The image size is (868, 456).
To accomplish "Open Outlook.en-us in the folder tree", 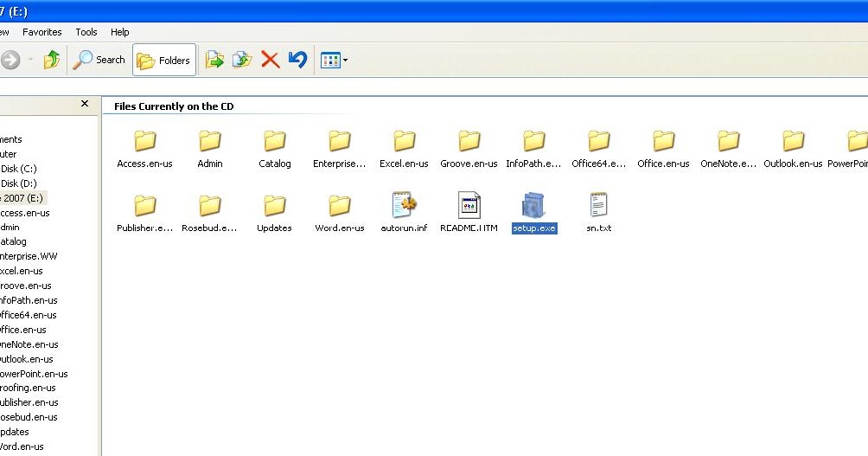I will pos(27,359).
